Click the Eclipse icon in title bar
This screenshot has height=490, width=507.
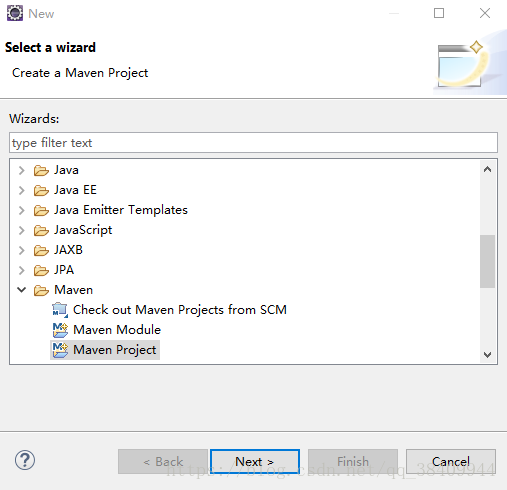pos(15,13)
